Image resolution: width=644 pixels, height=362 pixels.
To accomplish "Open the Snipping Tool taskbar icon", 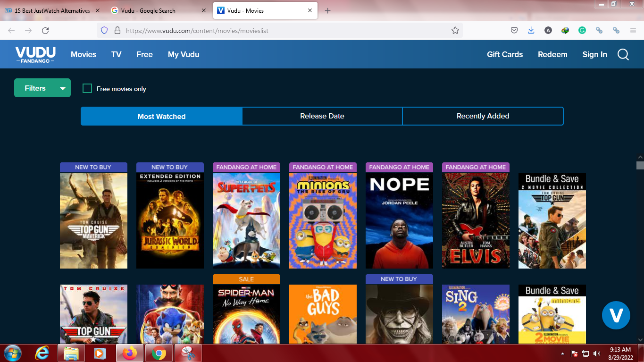I will pos(188,353).
